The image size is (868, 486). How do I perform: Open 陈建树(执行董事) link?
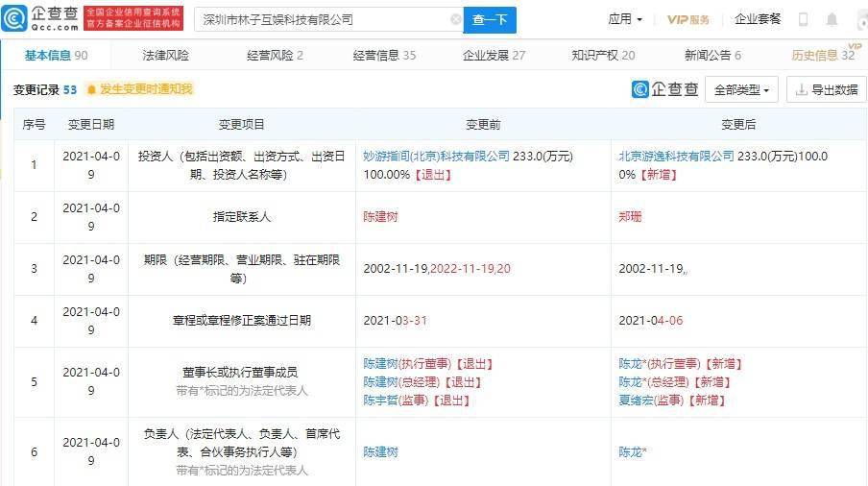[x=407, y=364]
